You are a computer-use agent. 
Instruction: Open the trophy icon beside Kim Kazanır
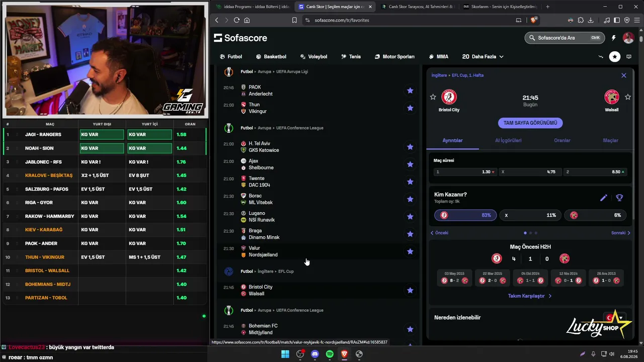(x=619, y=198)
